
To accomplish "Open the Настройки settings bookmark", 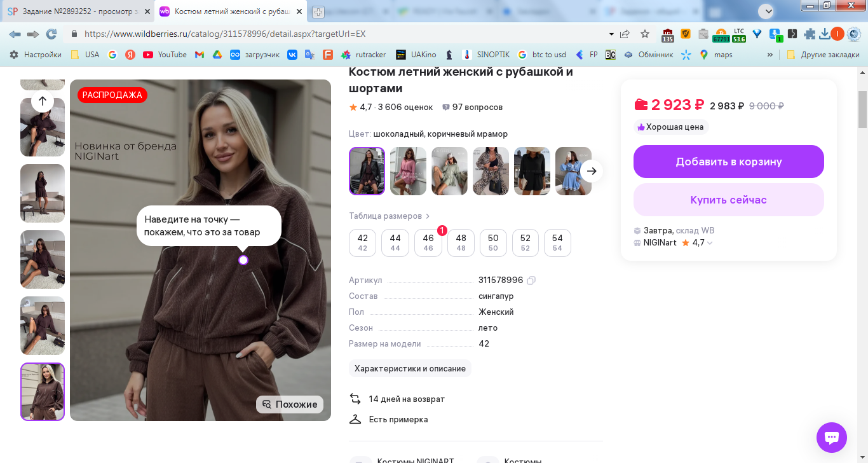I will click(x=36, y=55).
